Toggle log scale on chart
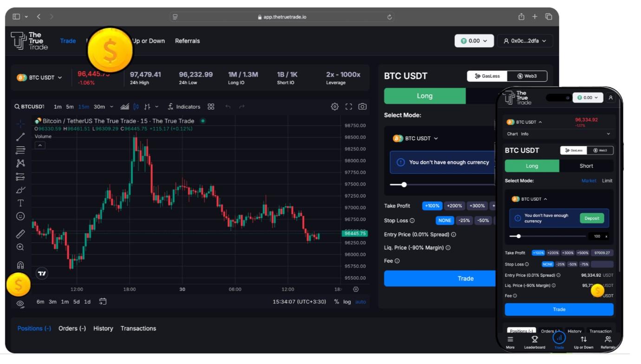This screenshot has height=364, width=641. 347,302
